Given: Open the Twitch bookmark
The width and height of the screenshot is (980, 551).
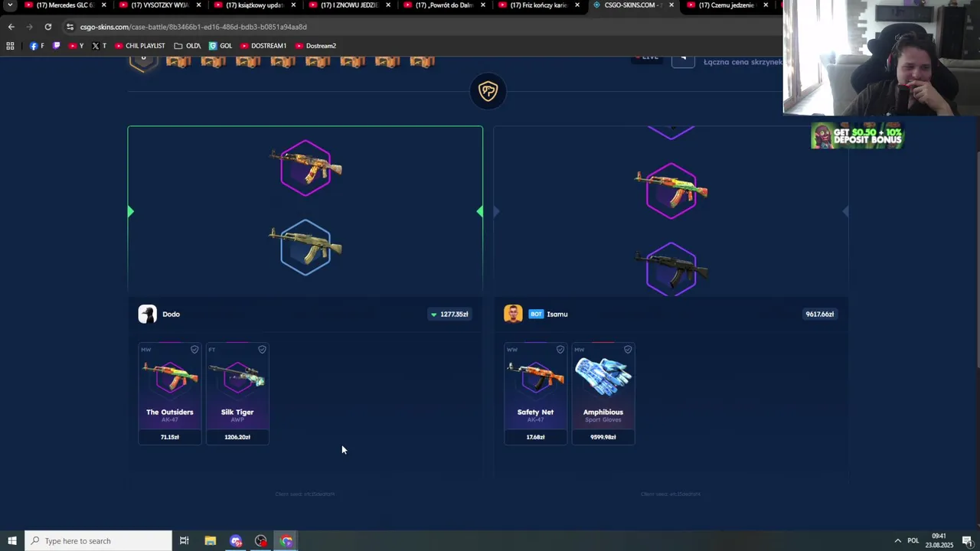Looking at the screenshot, I should point(56,46).
